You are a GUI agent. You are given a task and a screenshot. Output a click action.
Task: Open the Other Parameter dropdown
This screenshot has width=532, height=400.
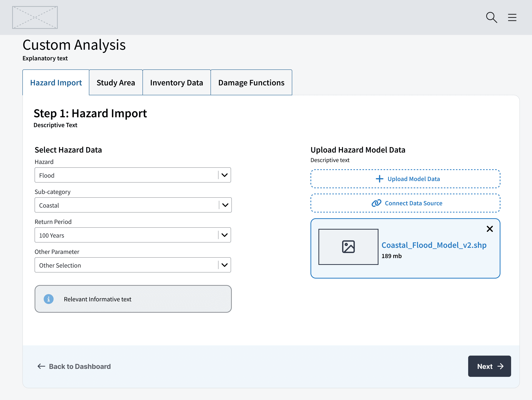[x=133, y=265]
